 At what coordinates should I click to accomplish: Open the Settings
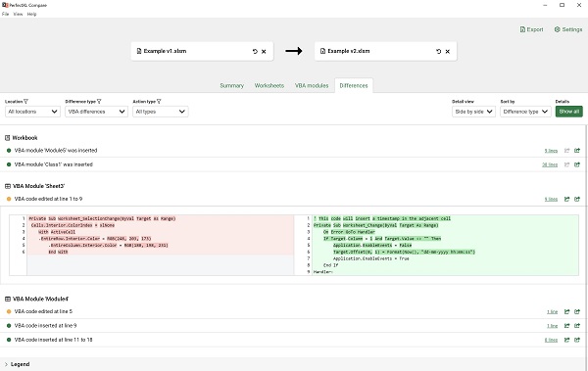[x=568, y=29]
